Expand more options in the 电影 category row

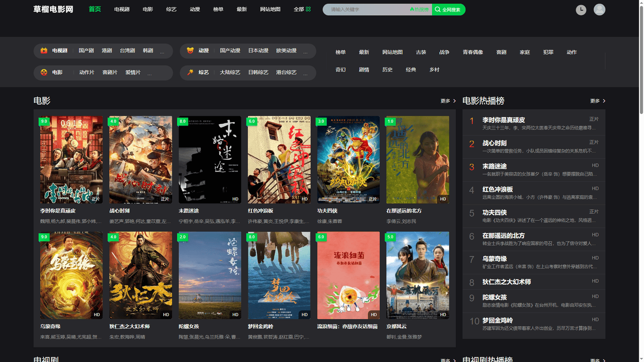(x=149, y=73)
